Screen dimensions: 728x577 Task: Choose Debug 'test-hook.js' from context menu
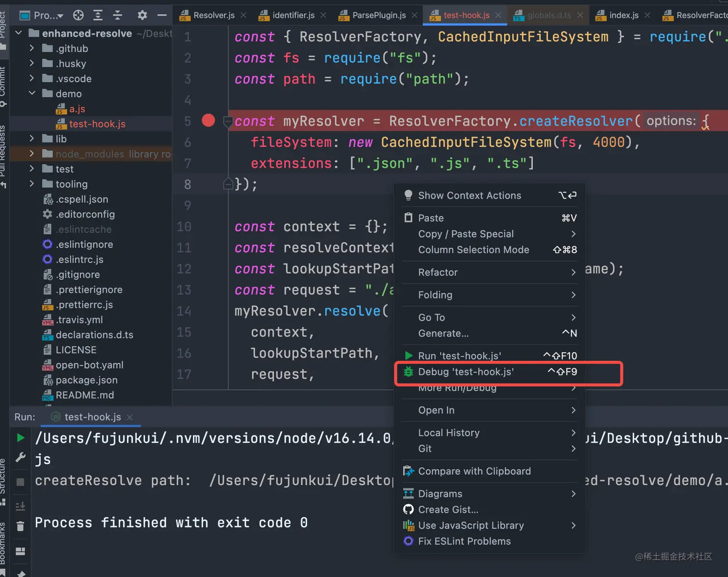(x=466, y=372)
